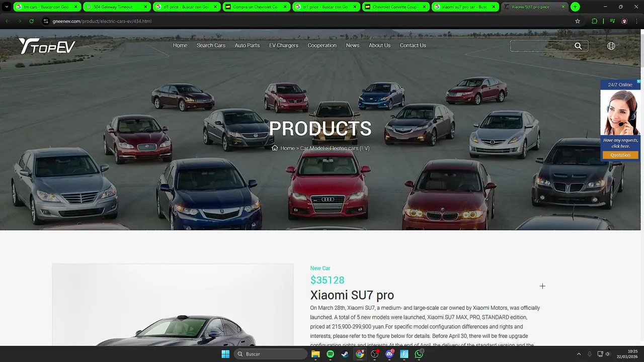Image resolution: width=644 pixels, height=362 pixels.
Task: Click the Car Model breadcrumb link
Action: click(x=312, y=148)
